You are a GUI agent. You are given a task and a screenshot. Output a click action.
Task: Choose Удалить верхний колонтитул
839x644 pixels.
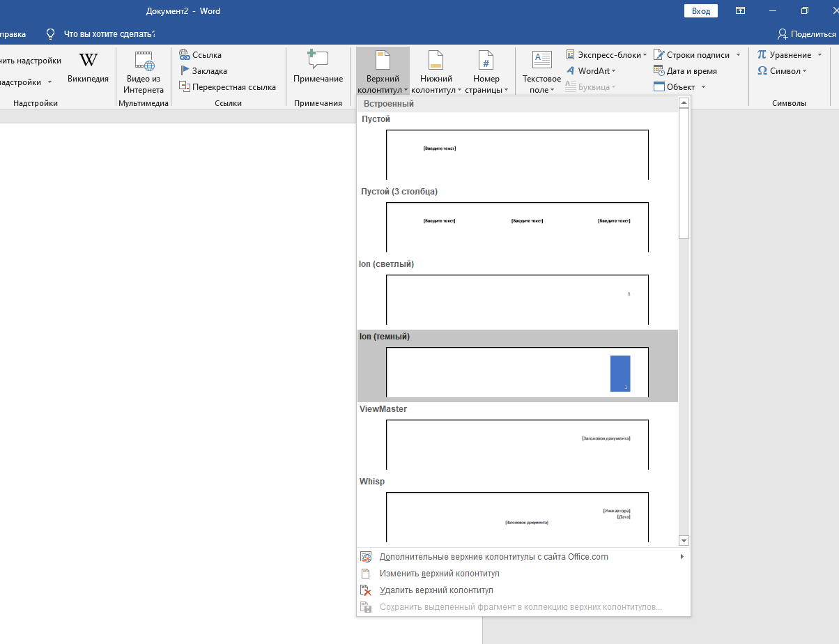(x=523, y=590)
